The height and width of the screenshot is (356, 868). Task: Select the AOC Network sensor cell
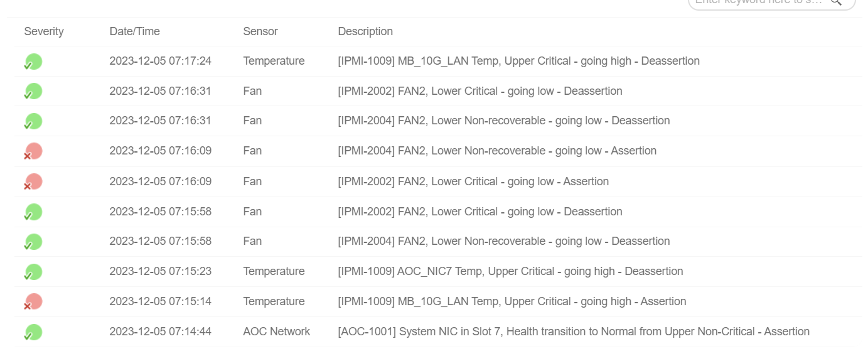click(277, 332)
